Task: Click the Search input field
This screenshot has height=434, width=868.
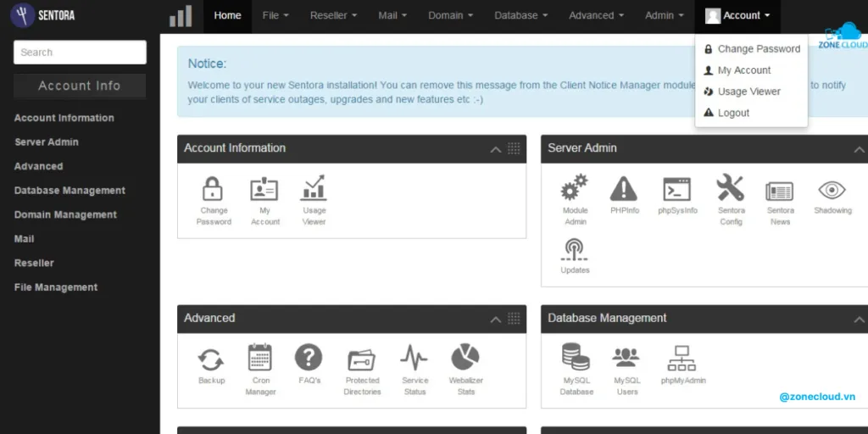Action: pyautogui.click(x=81, y=52)
